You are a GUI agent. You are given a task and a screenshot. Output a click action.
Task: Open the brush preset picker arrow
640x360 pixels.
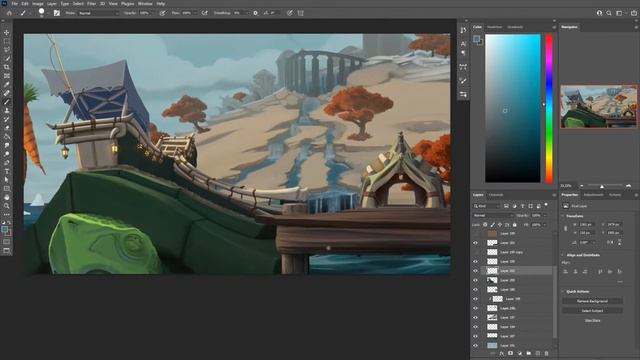[48, 13]
